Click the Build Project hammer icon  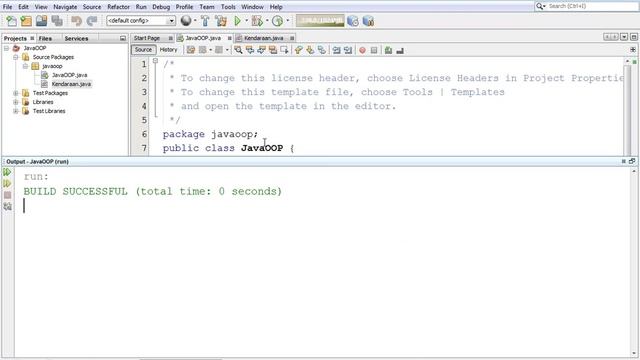tap(205, 21)
